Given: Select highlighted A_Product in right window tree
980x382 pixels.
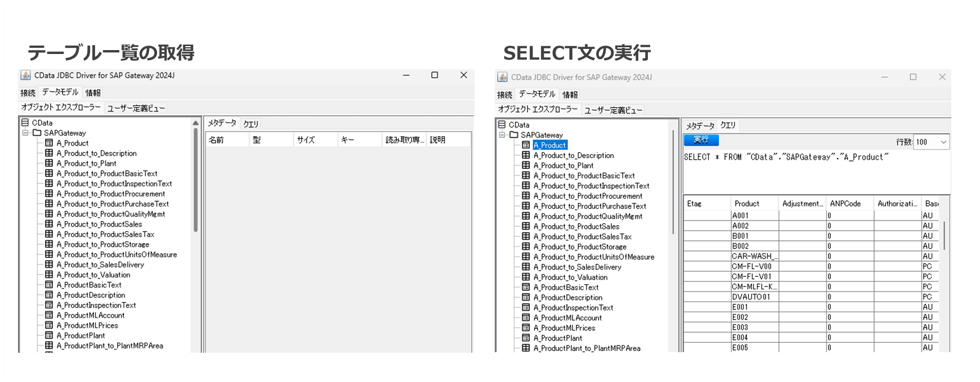Looking at the screenshot, I should coord(550,145).
